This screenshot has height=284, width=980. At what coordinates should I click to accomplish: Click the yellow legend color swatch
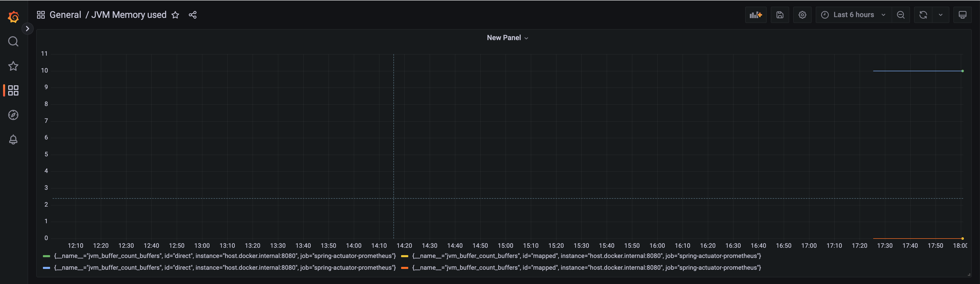[x=405, y=256]
